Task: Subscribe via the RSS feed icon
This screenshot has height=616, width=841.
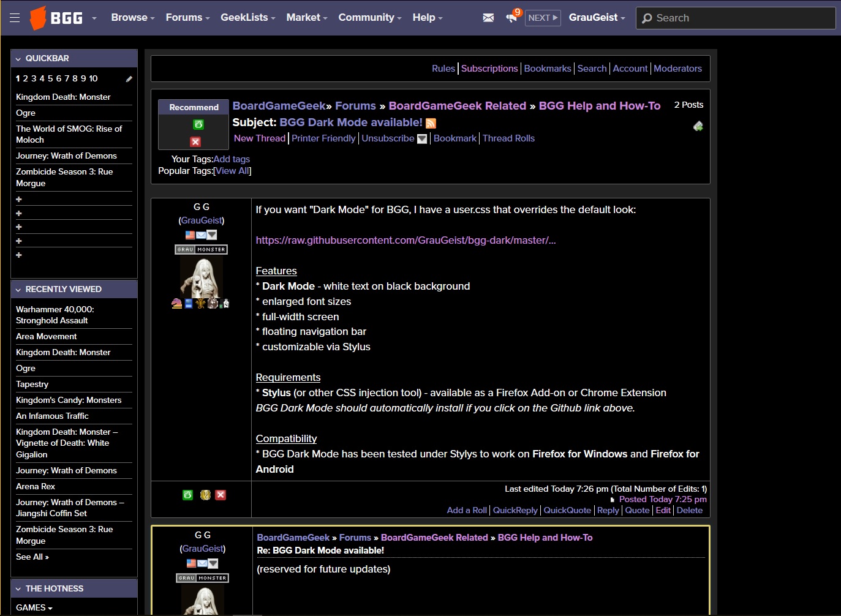Action: pos(431,123)
